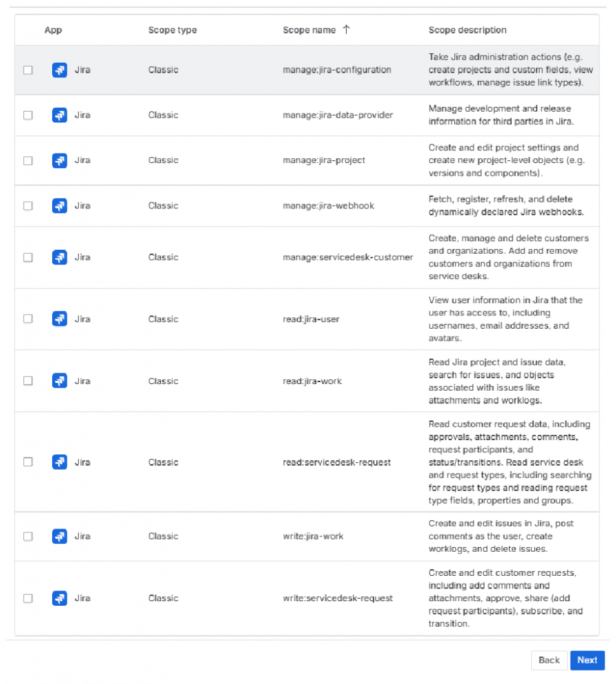The image size is (616, 684).
Task: Click the Scope type column header
Action: pos(172,30)
